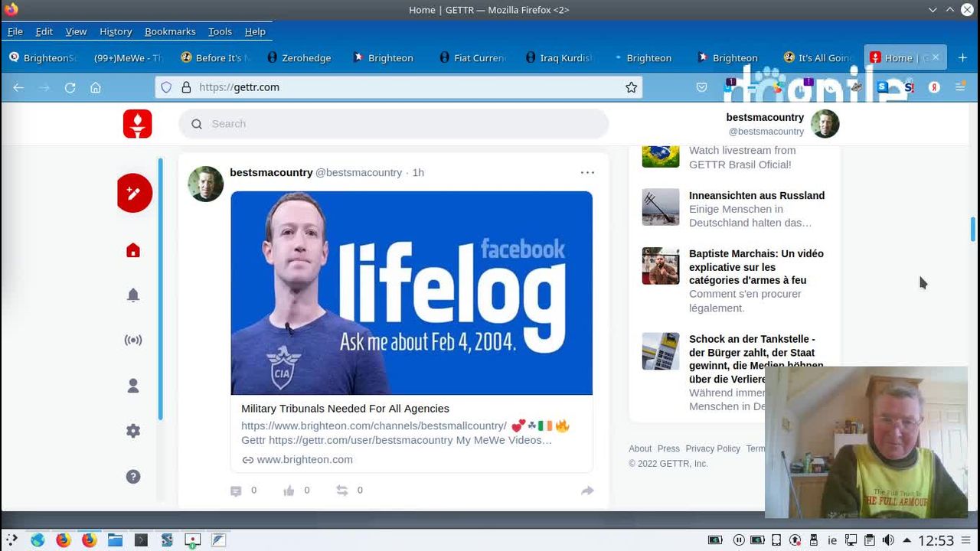This screenshot has width=980, height=551.
Task: Open post options three-dot menu
Action: [x=587, y=173]
